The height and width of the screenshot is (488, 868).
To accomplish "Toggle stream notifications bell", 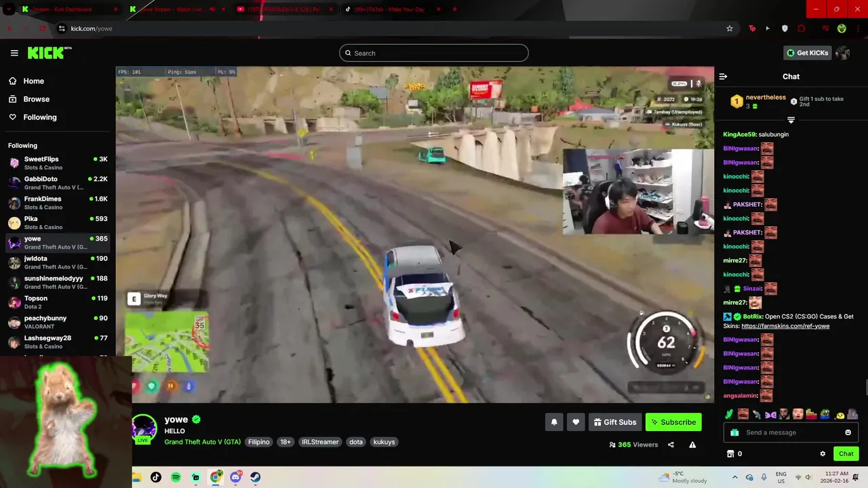I will click(x=554, y=422).
